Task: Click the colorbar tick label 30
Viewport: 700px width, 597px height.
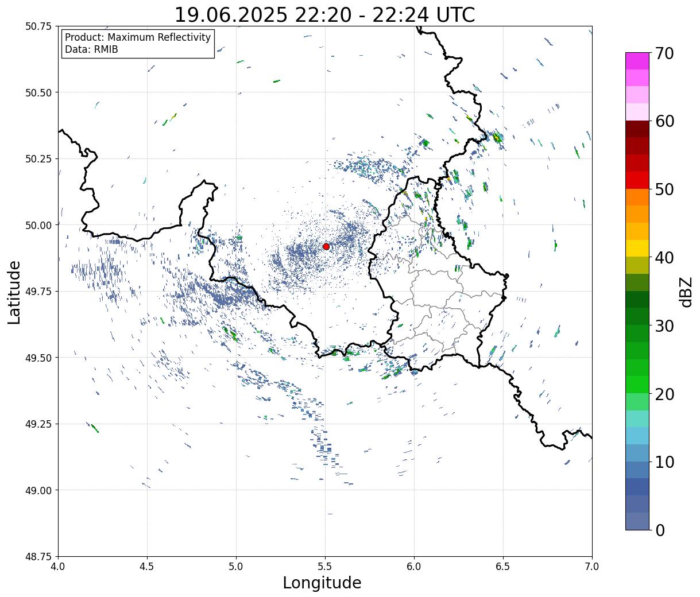Action: (x=664, y=326)
